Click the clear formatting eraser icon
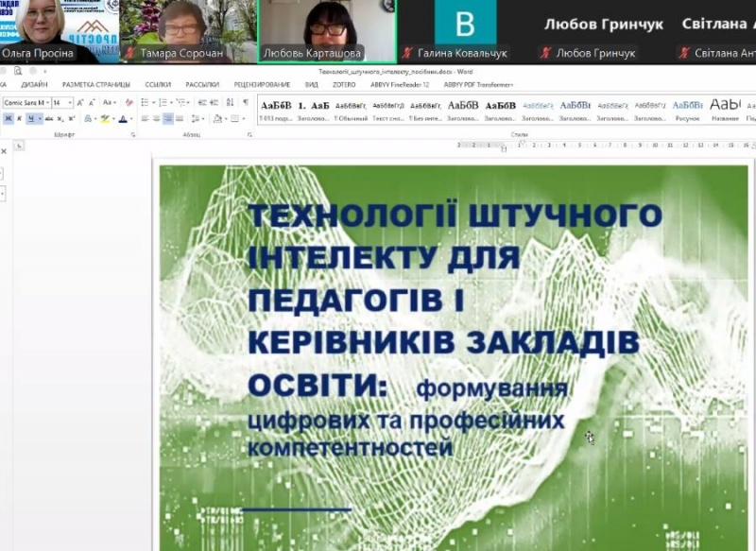Image resolution: width=756 pixels, height=551 pixels. click(129, 102)
